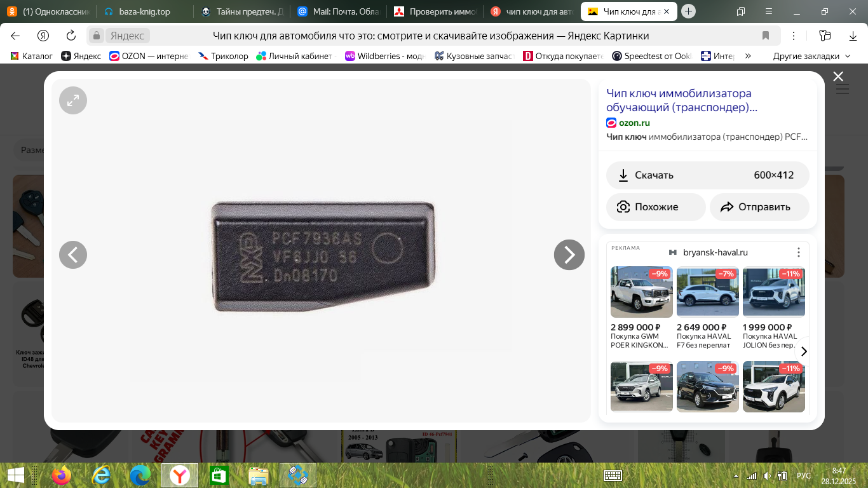Go to next image arrow
This screenshot has height=488, width=868.
pyautogui.click(x=569, y=255)
